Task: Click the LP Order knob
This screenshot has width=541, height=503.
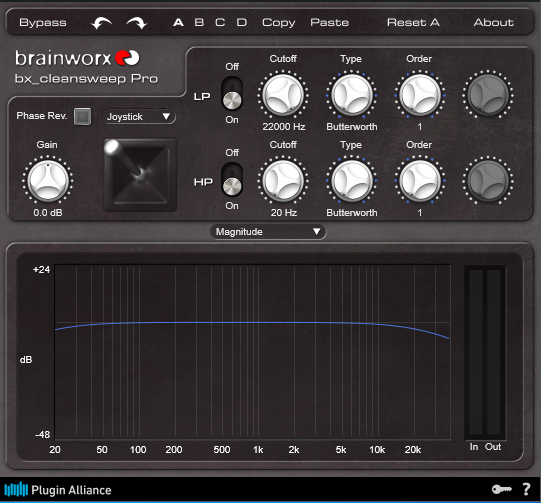Action: click(x=420, y=95)
